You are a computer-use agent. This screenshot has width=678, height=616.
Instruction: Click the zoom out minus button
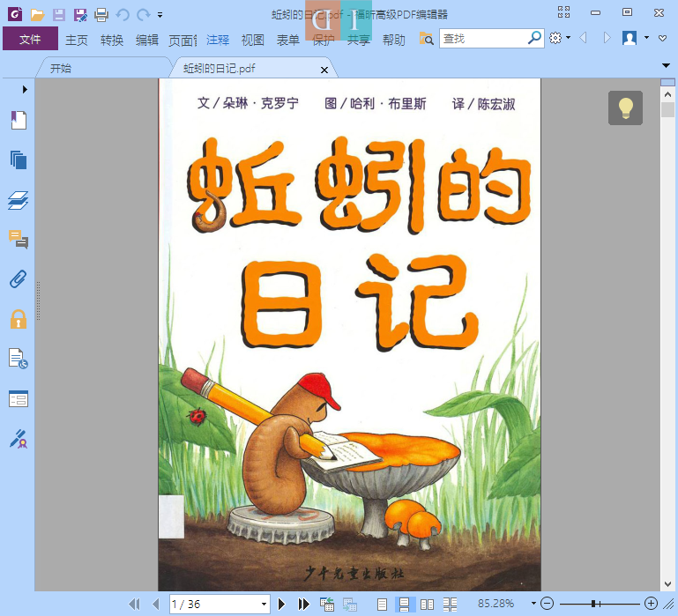click(547, 604)
